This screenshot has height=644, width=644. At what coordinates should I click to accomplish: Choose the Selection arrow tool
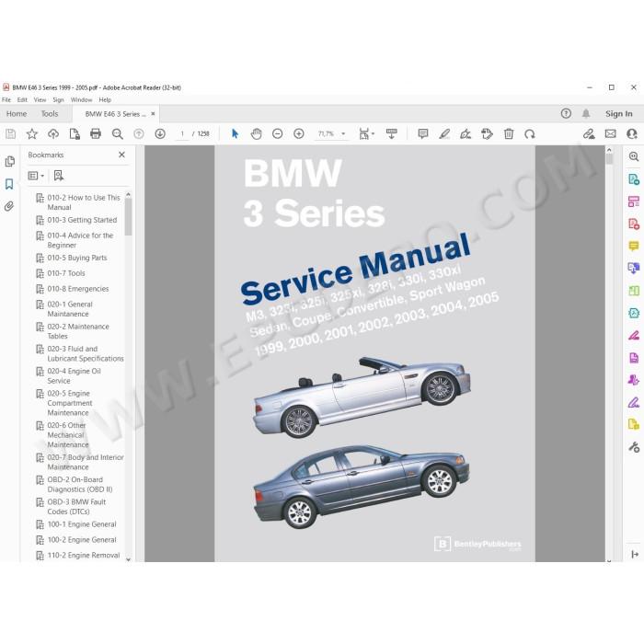[x=235, y=134]
